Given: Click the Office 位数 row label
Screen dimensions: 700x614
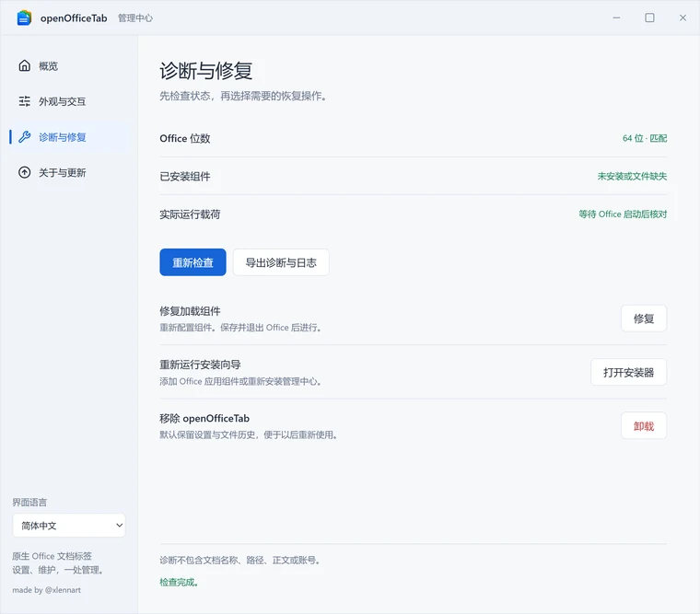Looking at the screenshot, I should coord(185,138).
